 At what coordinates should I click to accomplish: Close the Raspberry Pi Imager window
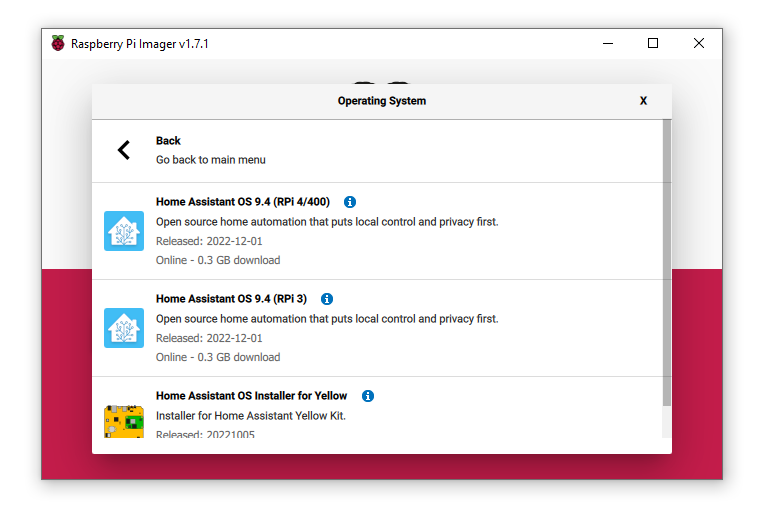[698, 43]
